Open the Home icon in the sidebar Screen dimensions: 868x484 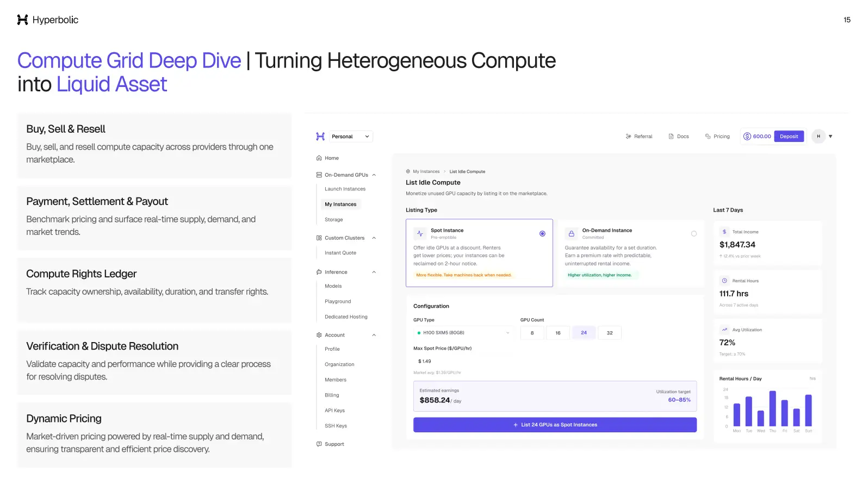[319, 158]
